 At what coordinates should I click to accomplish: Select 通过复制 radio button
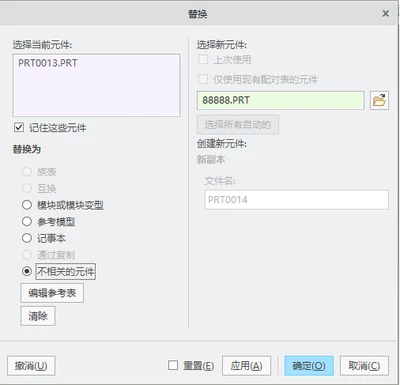tap(27, 255)
